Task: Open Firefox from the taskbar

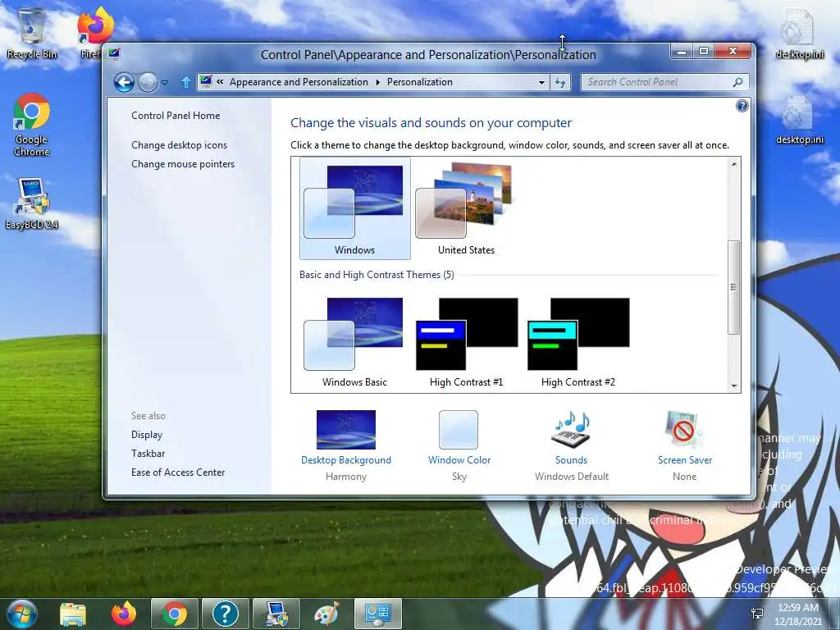Action: pyautogui.click(x=124, y=614)
